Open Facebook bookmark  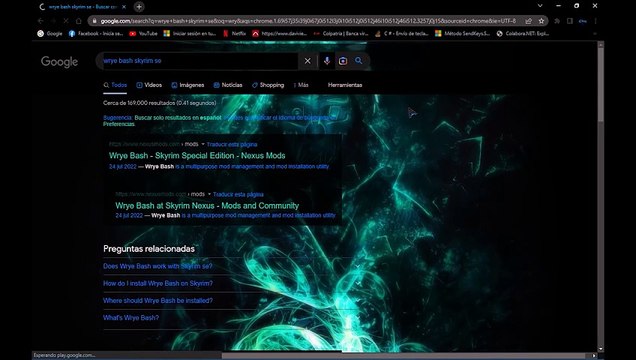click(x=96, y=34)
